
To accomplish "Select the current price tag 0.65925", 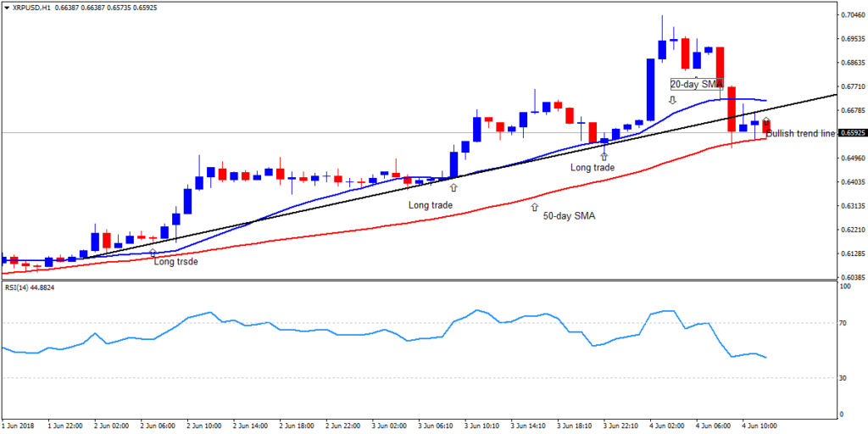I will (851, 133).
